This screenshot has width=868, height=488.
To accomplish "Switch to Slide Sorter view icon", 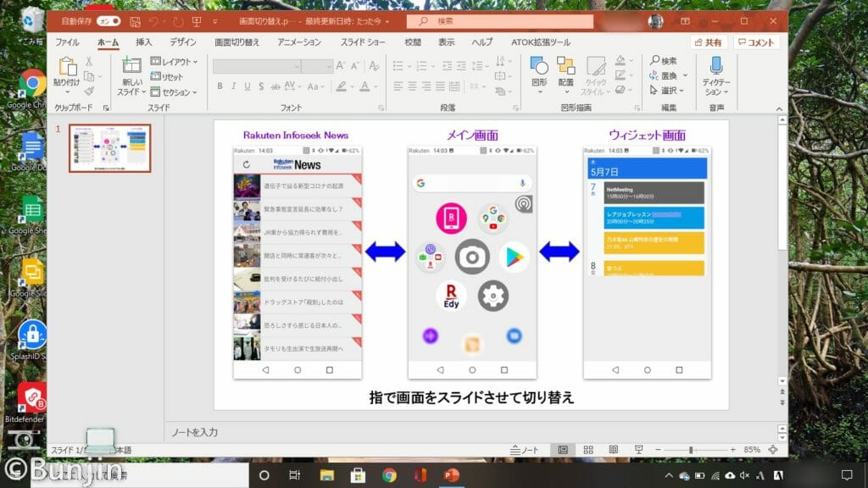I will pyautogui.click(x=588, y=450).
